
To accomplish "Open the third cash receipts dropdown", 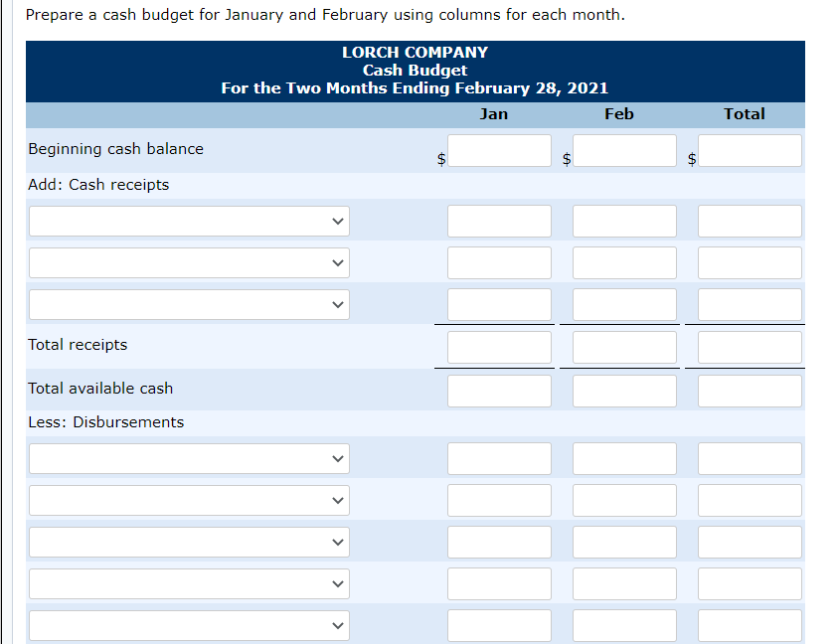I will [x=189, y=304].
